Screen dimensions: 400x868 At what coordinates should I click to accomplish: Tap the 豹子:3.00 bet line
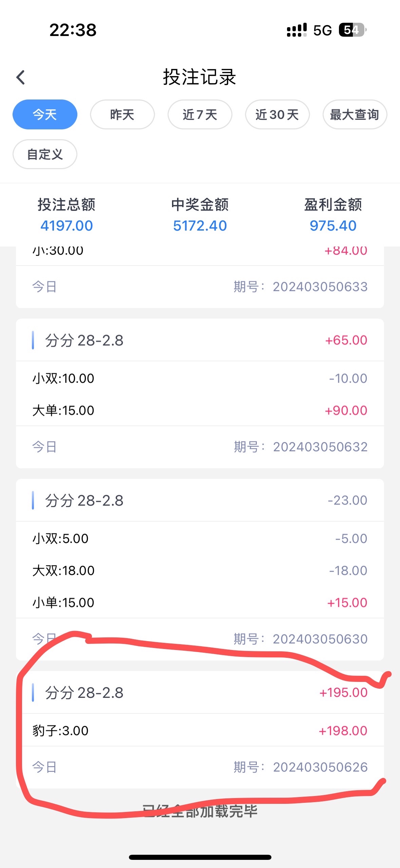[x=61, y=731]
